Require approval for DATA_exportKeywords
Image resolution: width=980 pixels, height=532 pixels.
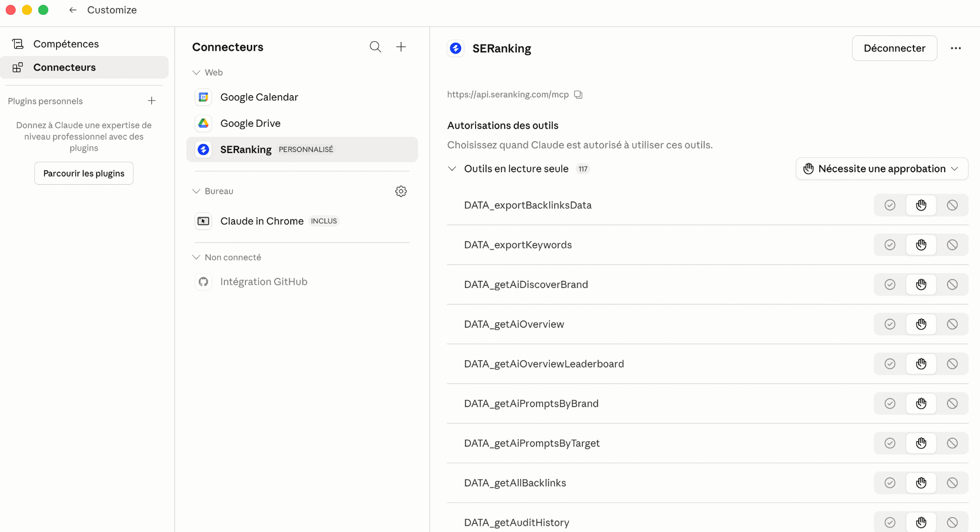(921, 245)
